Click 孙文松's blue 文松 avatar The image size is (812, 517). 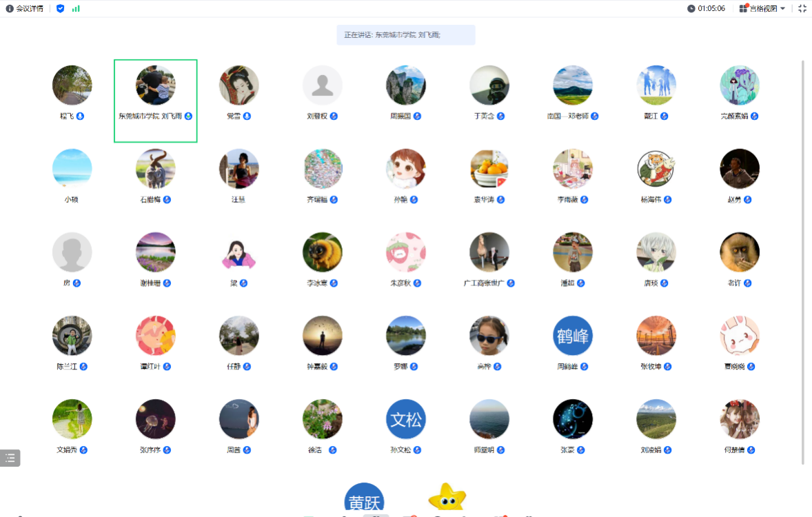406,419
